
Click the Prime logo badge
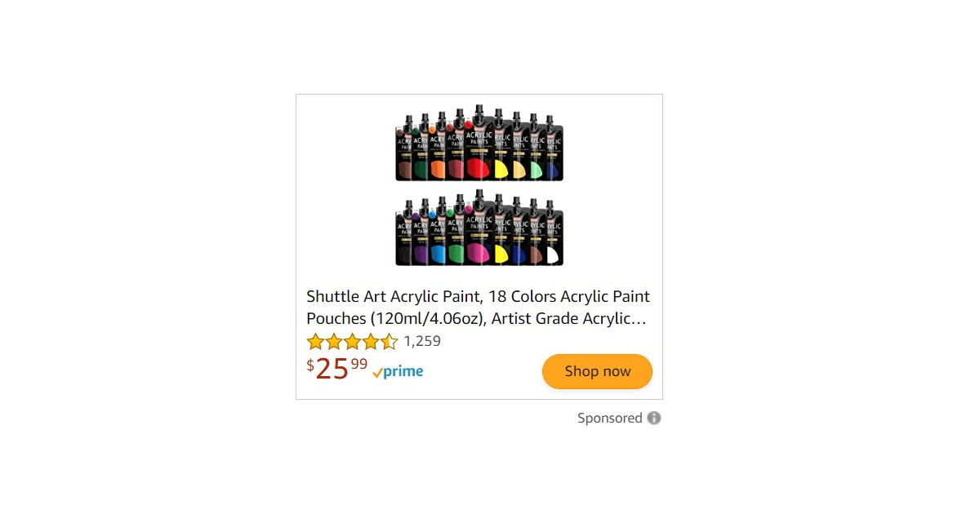pyautogui.click(x=398, y=372)
